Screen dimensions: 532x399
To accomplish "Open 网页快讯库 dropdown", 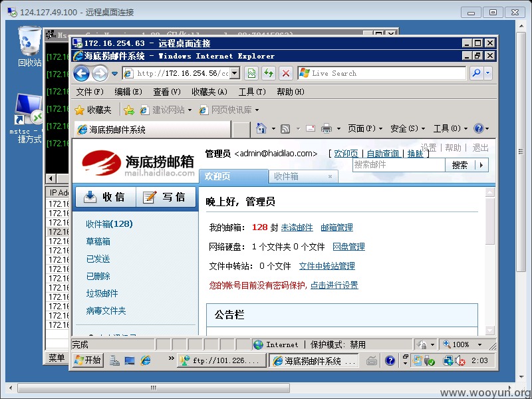I will click(229, 110).
